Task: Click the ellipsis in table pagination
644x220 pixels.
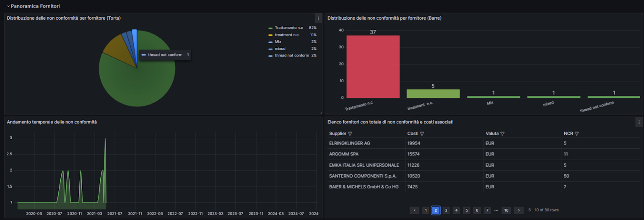Action: point(496,210)
